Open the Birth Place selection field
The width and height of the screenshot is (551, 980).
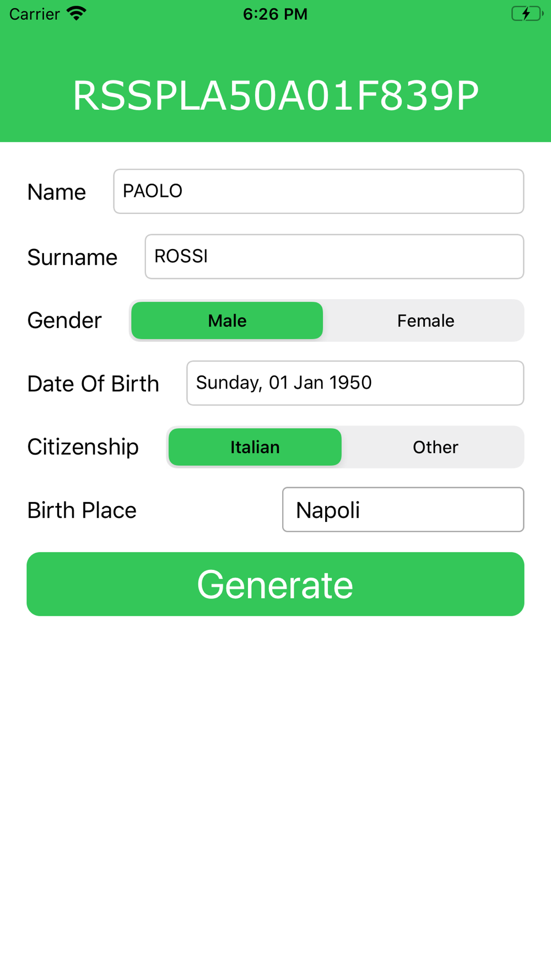[403, 510]
